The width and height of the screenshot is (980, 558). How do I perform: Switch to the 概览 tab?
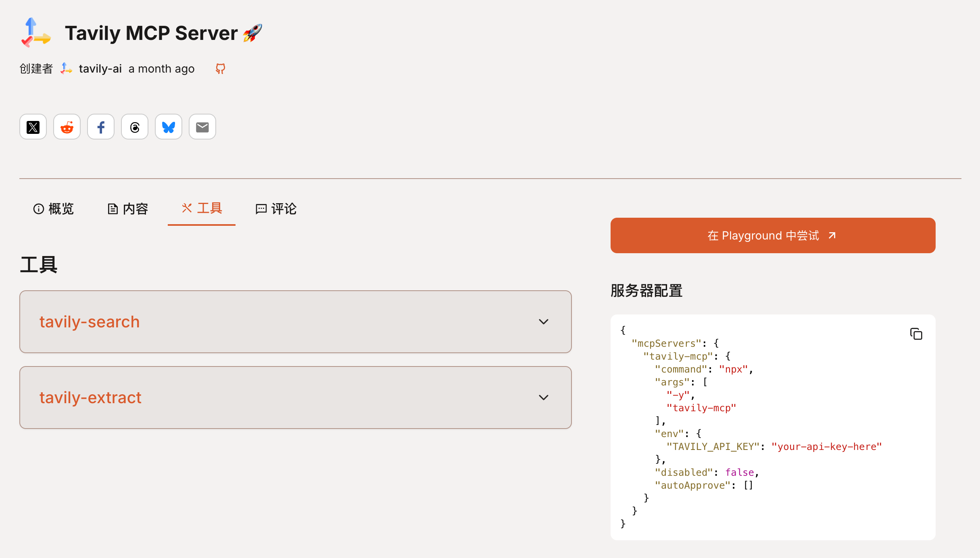54,209
